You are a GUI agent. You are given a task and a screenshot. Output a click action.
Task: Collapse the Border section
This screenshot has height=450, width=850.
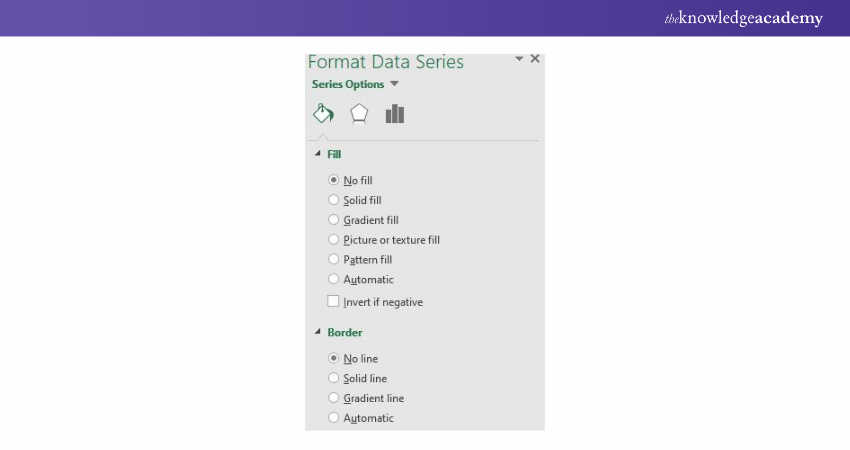(319, 332)
